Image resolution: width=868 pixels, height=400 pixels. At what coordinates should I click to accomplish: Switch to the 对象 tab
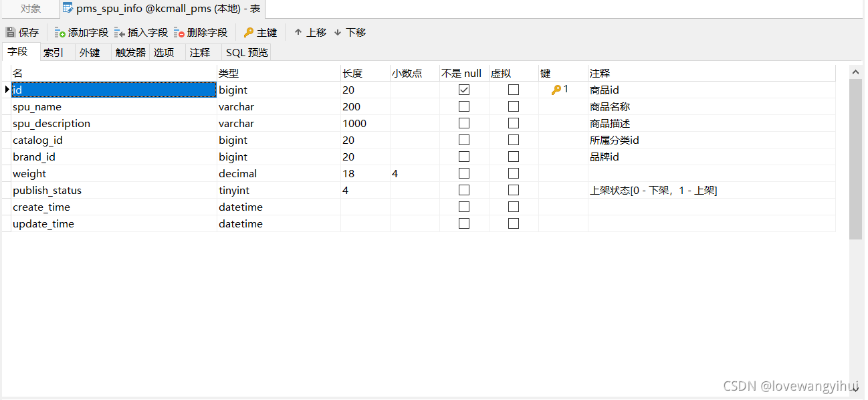(28, 9)
